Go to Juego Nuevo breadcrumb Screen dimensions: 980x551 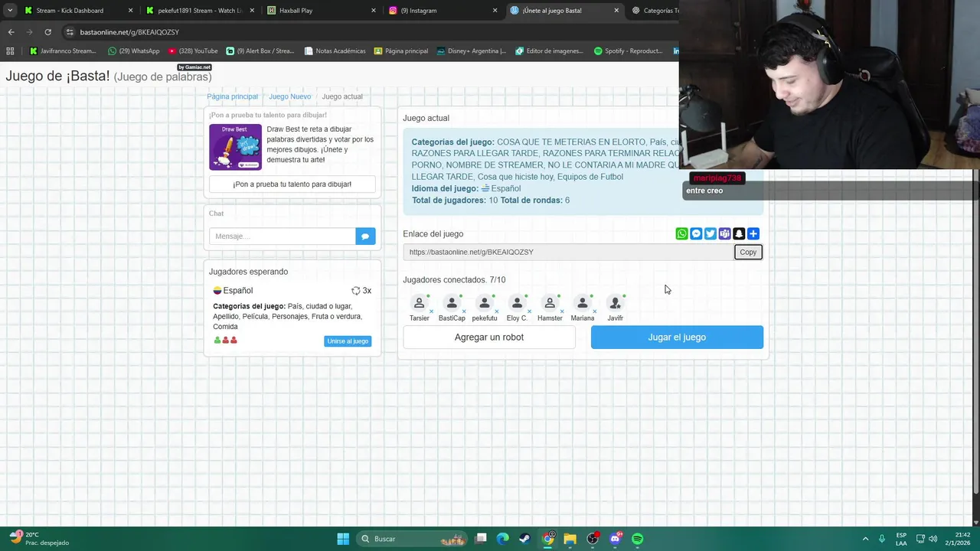[289, 96]
